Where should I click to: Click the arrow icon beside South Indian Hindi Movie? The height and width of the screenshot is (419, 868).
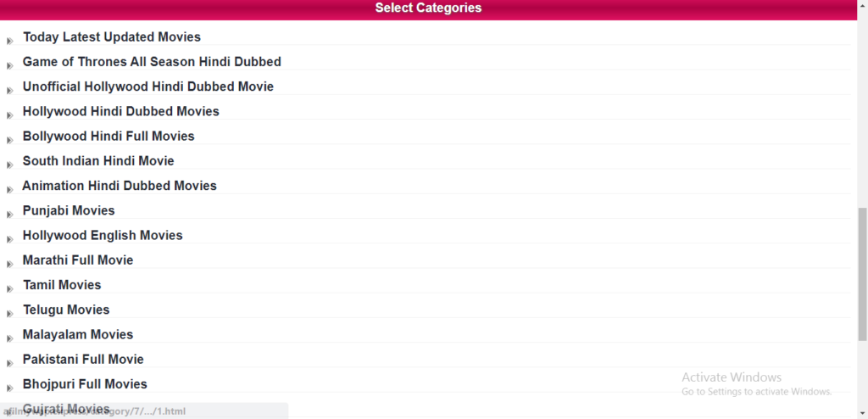[9, 165]
